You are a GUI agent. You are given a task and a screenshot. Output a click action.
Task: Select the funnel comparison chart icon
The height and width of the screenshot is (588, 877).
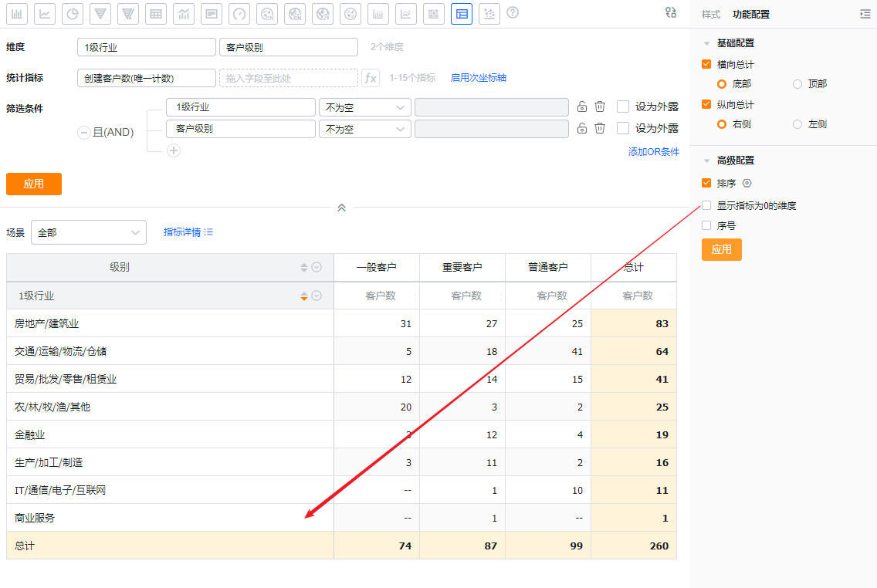coord(128,14)
